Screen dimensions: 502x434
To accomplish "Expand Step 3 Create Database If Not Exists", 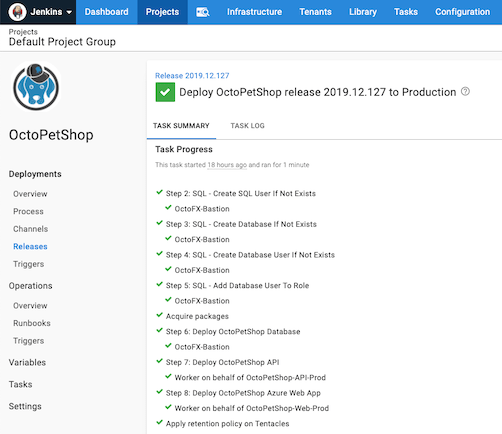I will pos(241,224).
